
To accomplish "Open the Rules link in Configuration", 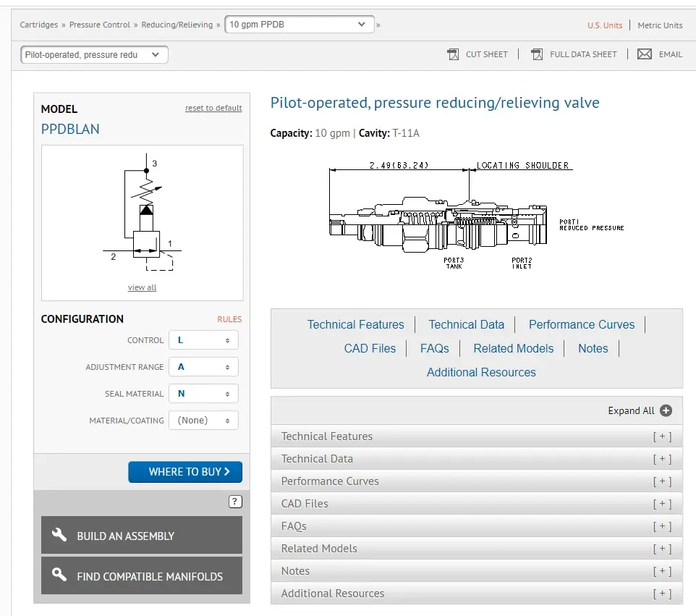I will 229,319.
